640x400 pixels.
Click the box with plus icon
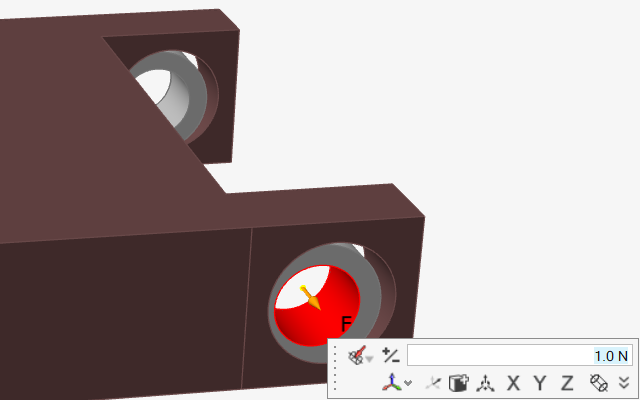coord(459,382)
